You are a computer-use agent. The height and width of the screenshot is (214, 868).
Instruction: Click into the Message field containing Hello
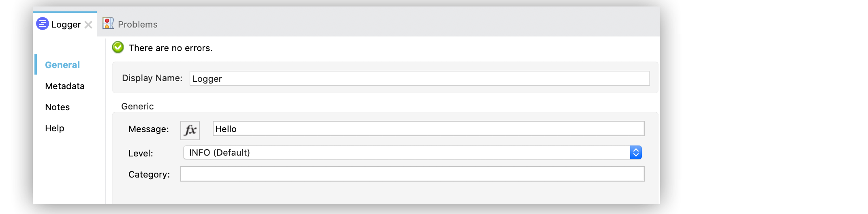tap(428, 129)
